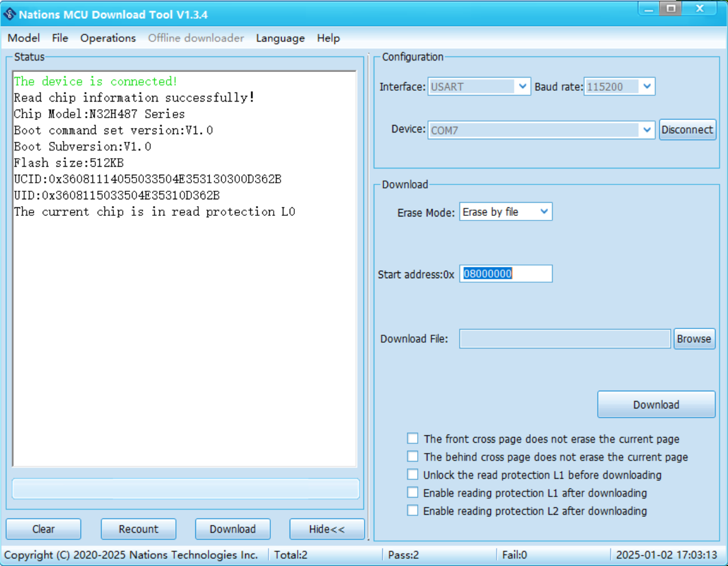Click the 'Total:2' status bar entry
The image size is (728, 566).
coord(291,555)
